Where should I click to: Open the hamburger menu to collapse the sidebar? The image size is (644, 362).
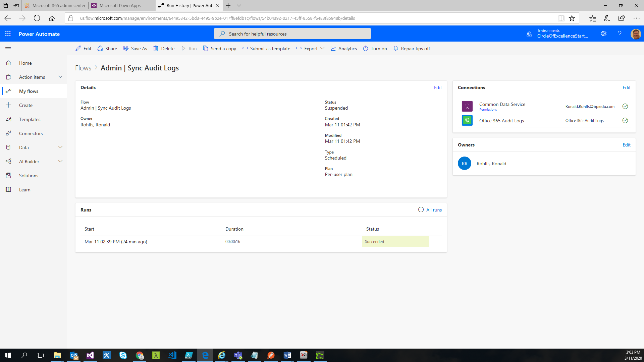8,49
